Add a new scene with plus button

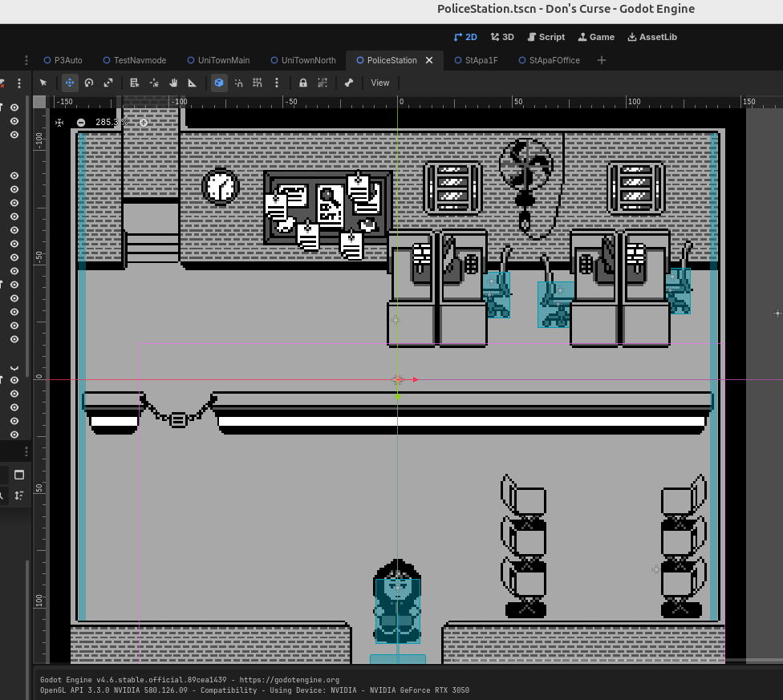tap(602, 60)
